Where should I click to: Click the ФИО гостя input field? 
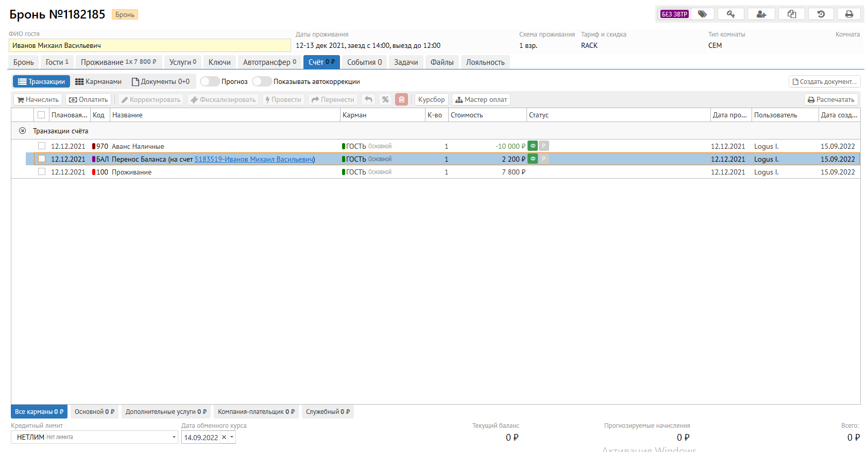149,45
